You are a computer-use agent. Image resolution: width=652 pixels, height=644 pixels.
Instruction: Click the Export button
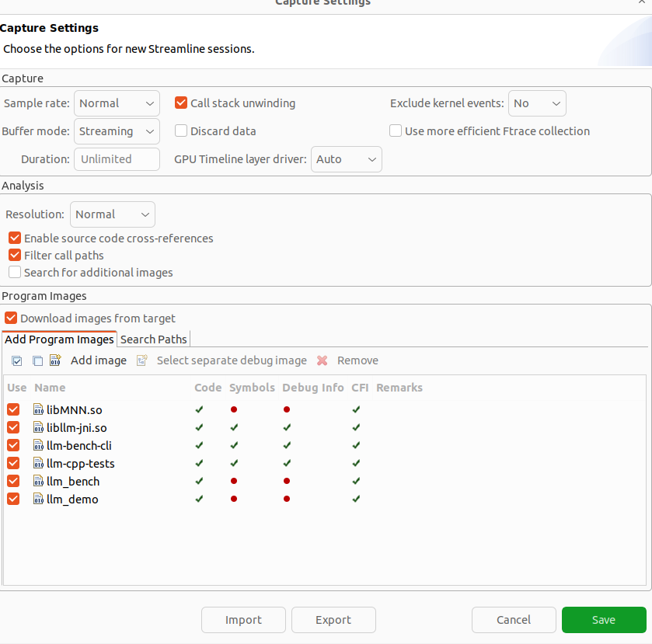pos(333,620)
